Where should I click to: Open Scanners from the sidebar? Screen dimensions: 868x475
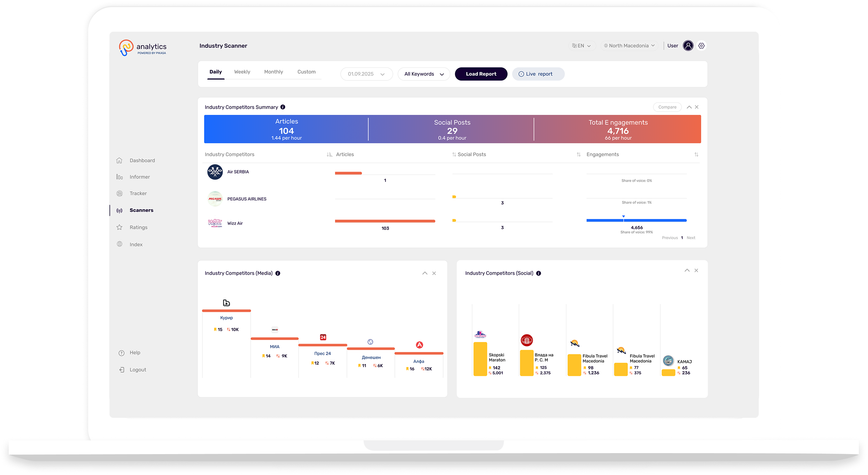(x=141, y=210)
